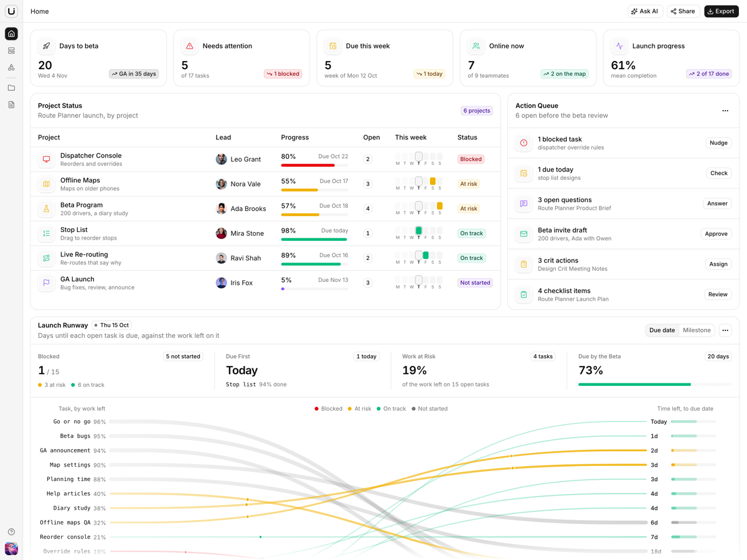
Task: Open the document icon in the sidebar
Action: coord(11,105)
